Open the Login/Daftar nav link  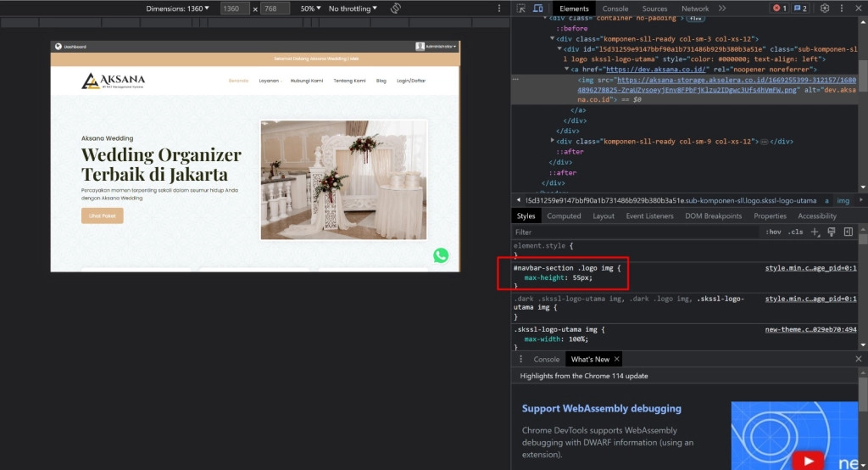[x=411, y=81]
